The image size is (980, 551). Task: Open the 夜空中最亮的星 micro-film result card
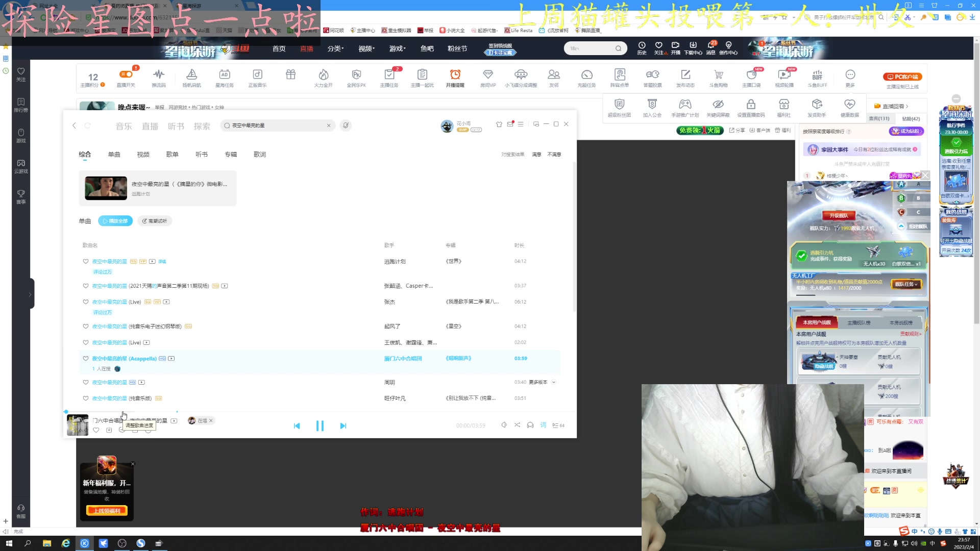(x=158, y=188)
